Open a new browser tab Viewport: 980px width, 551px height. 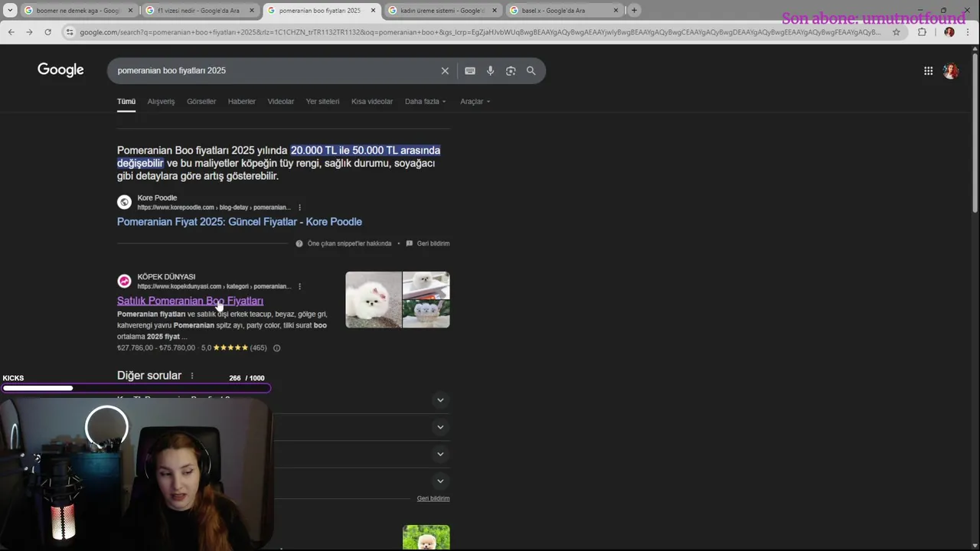[634, 11]
